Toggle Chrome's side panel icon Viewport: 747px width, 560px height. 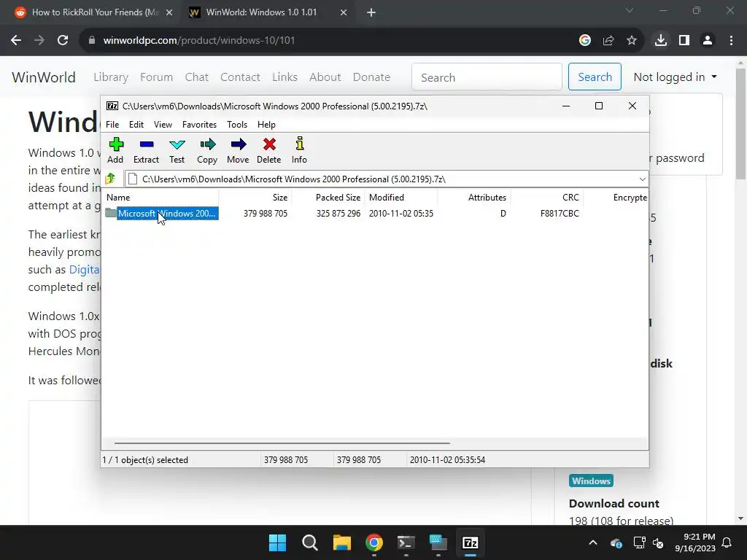tap(684, 41)
